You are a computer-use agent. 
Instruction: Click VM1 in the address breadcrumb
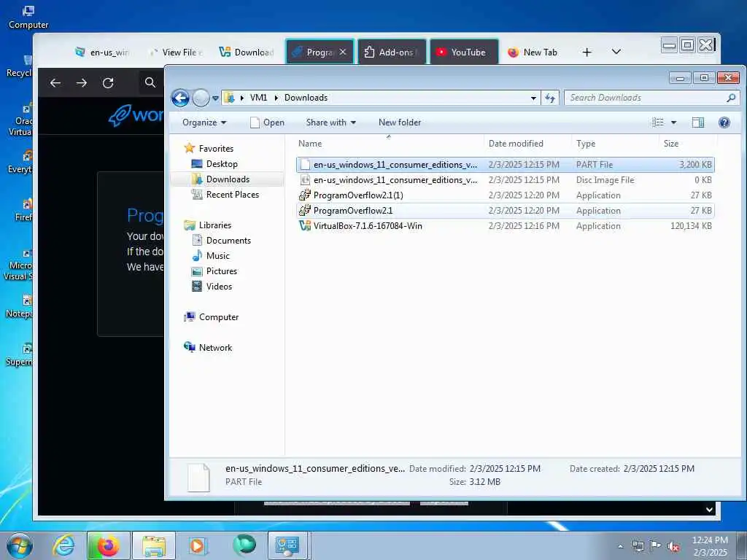258,98
